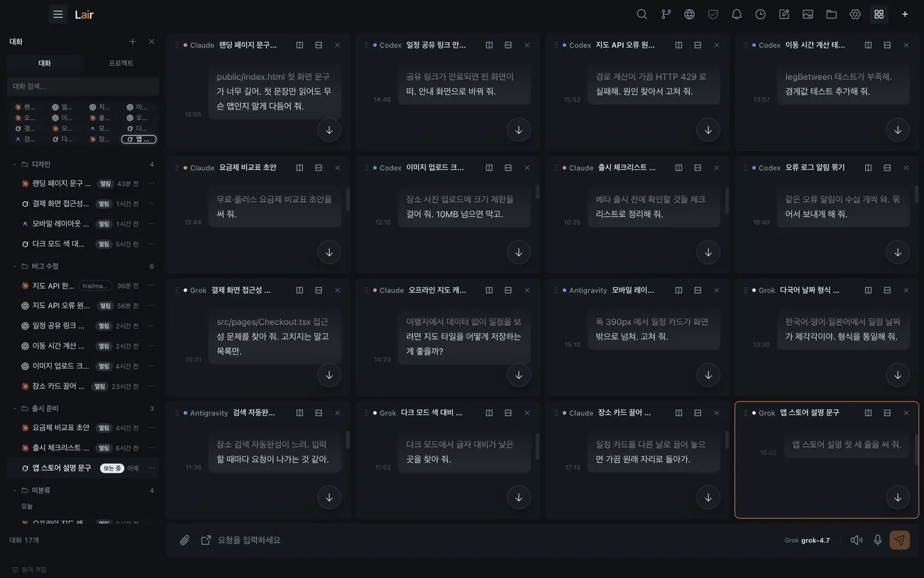Jump to bottom in 앱 스토어 설명 문구 card
Screen dimensions: 924x578
coord(898,498)
